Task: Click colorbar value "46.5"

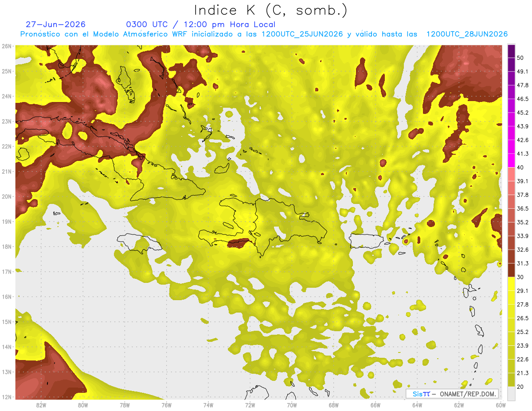Action: (x=523, y=99)
